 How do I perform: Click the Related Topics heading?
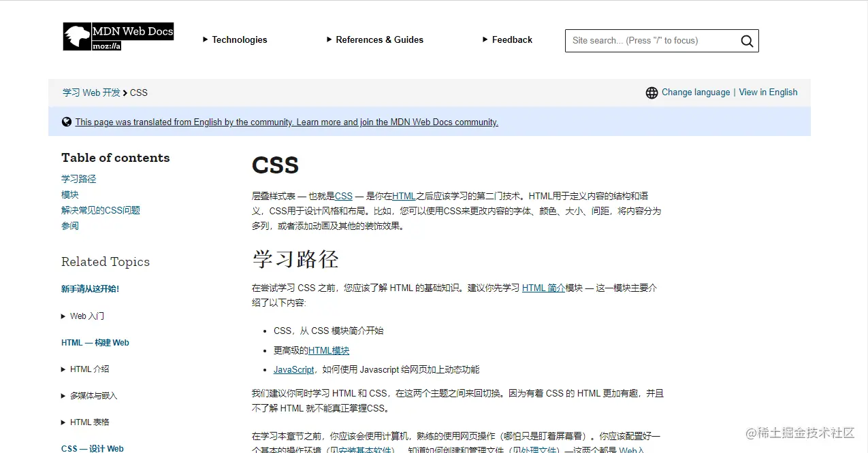pos(106,262)
